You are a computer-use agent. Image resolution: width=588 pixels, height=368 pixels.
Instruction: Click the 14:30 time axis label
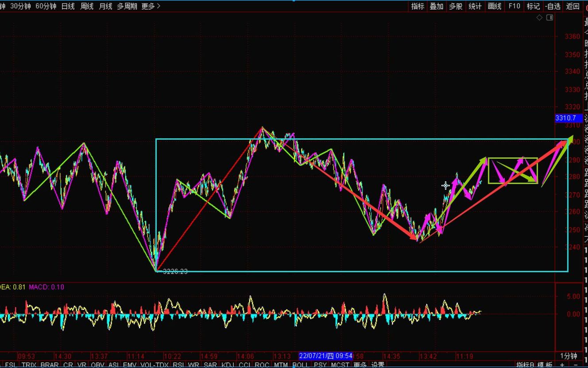tap(63, 356)
